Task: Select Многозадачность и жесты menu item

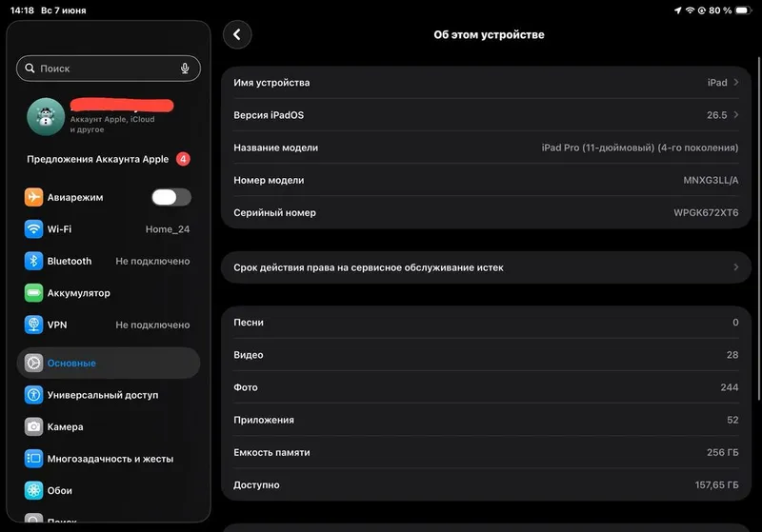Action: [109, 459]
